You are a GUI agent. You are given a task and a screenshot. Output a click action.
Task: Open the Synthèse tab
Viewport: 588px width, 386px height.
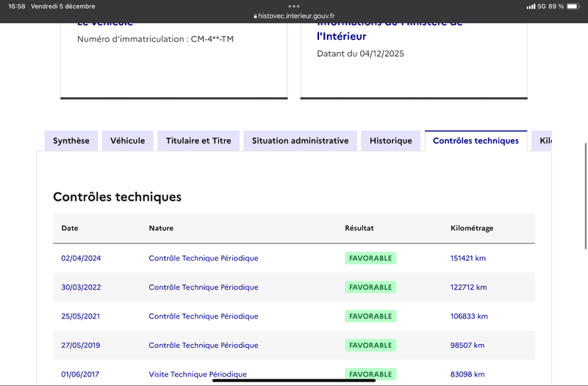point(71,140)
